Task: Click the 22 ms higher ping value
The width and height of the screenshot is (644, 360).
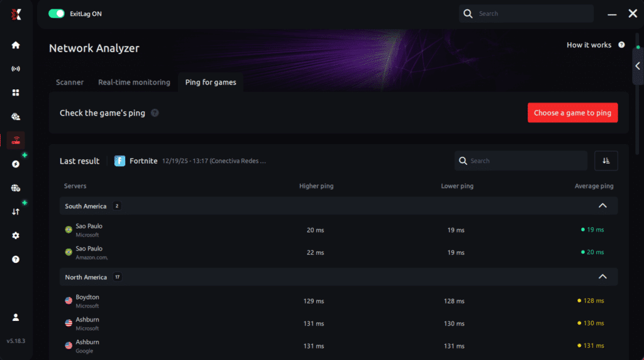Action: coord(316,253)
